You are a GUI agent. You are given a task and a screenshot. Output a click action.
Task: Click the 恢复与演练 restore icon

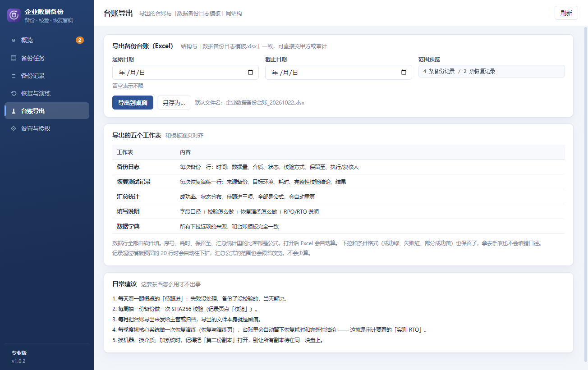pyautogui.click(x=14, y=93)
